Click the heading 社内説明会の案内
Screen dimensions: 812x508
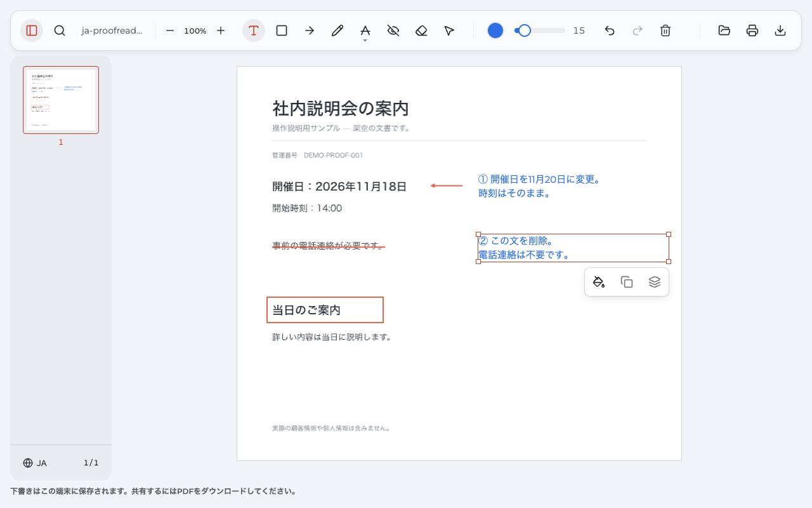(341, 109)
